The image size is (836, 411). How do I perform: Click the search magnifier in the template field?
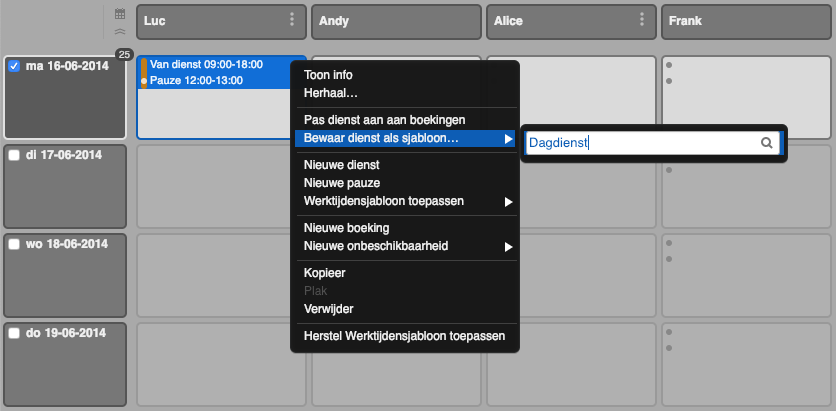point(767,143)
